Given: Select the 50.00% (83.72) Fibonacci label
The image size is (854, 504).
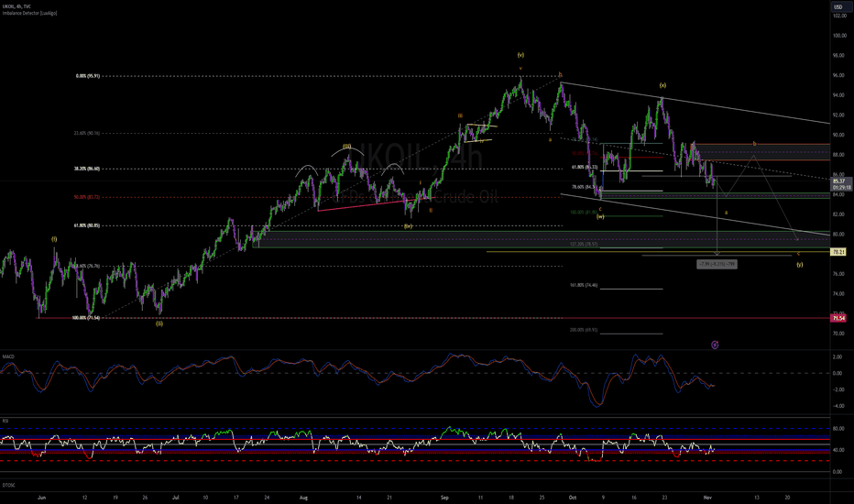Looking at the screenshot, I should [87, 197].
